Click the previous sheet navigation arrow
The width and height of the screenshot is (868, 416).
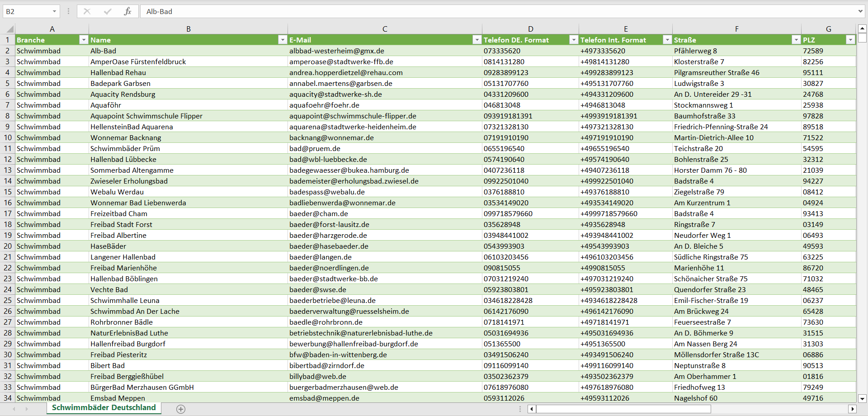coord(14,409)
